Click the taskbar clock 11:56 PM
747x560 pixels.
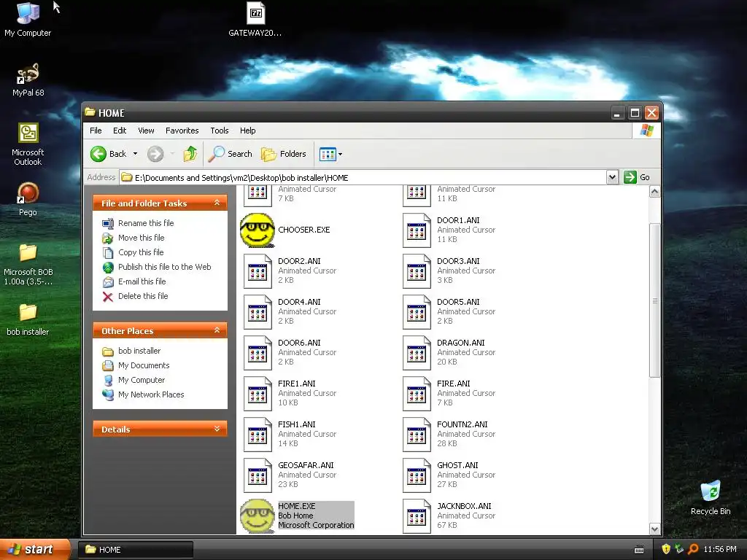[720, 550]
